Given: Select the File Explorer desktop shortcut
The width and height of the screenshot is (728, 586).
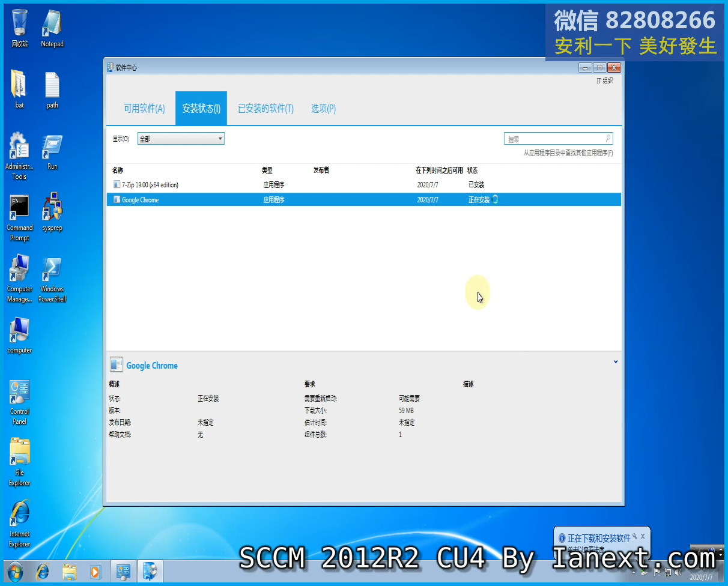Looking at the screenshot, I should (19, 462).
